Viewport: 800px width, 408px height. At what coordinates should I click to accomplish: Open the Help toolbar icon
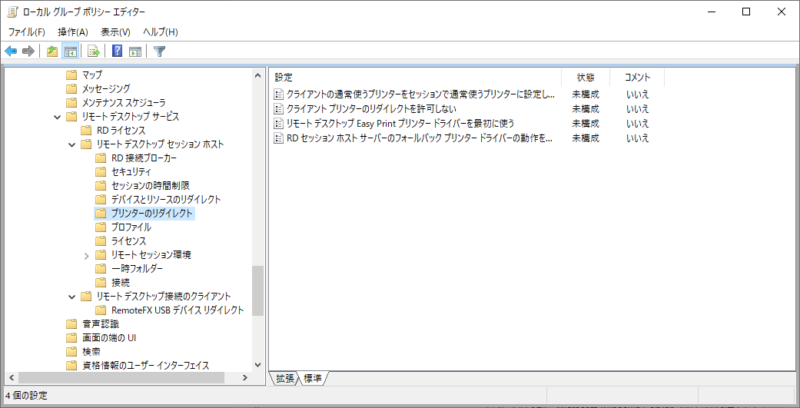(x=117, y=51)
